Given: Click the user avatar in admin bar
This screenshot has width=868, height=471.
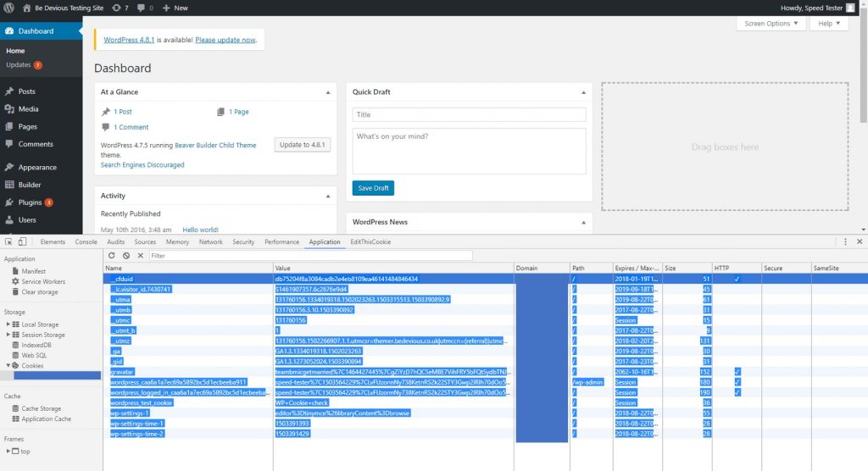Looking at the screenshot, I should point(850,8).
